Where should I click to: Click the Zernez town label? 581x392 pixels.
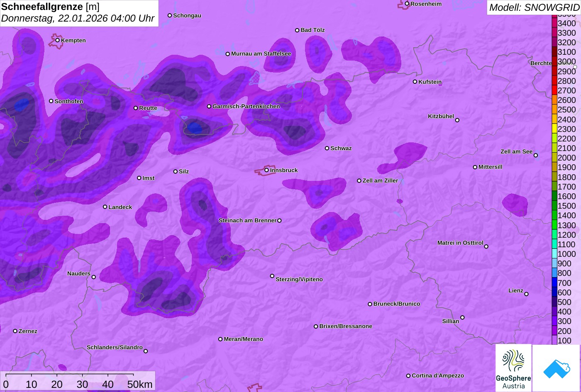pos(28,331)
